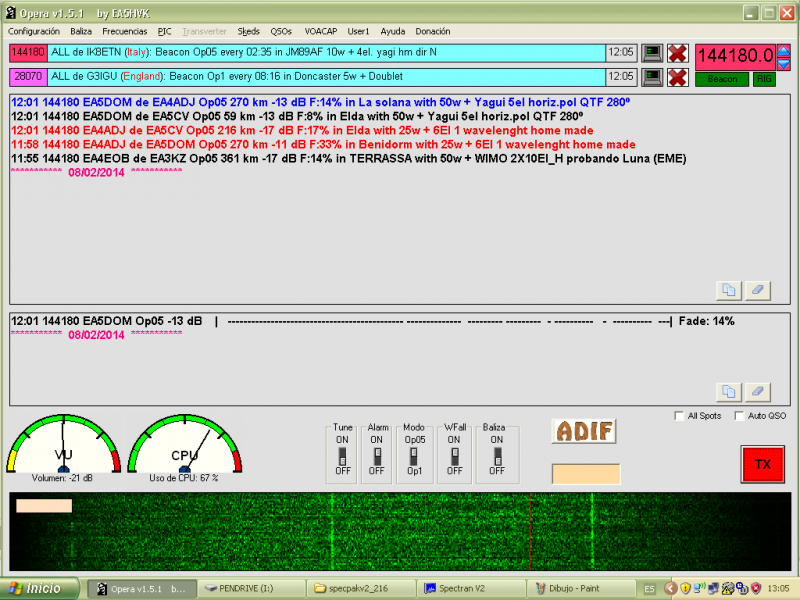The image size is (800, 600).
Task: Open the PIC menu
Action: (164, 32)
